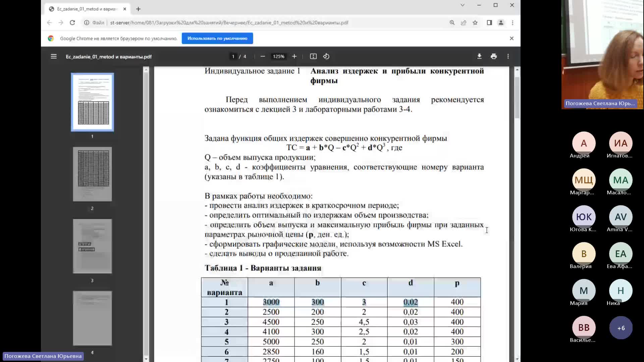The height and width of the screenshot is (362, 644).
Task: Click cell 0,02 in variant 1 row
Action: click(411, 302)
